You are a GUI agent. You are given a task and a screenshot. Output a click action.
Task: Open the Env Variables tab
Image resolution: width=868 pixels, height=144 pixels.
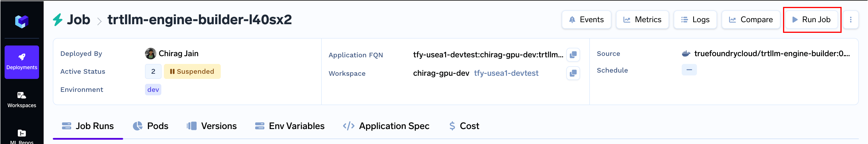(x=290, y=126)
